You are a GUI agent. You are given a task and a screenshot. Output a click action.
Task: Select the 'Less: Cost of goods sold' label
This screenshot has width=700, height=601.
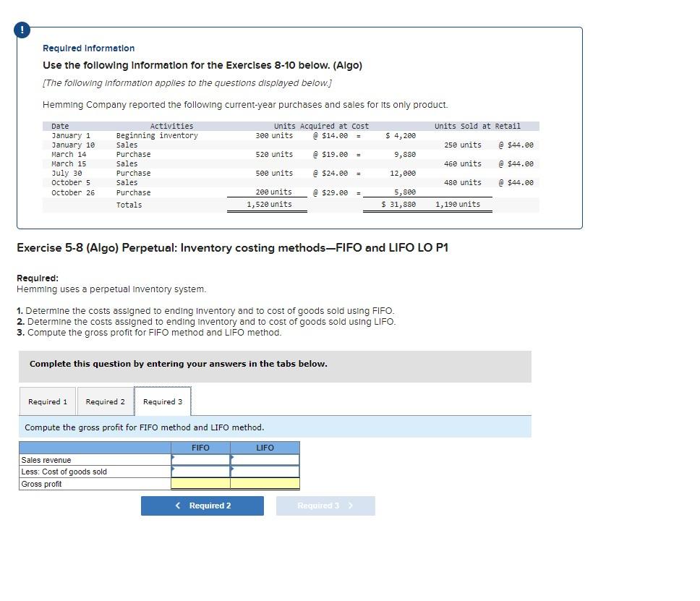(64, 472)
